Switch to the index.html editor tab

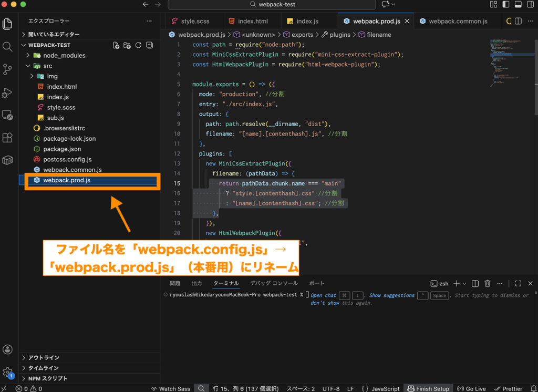click(x=248, y=22)
